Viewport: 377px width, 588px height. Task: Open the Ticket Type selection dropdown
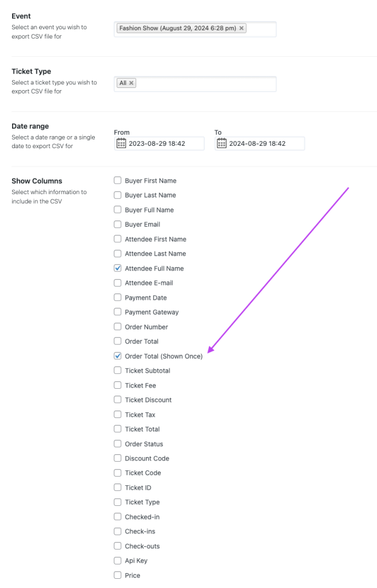click(x=207, y=84)
